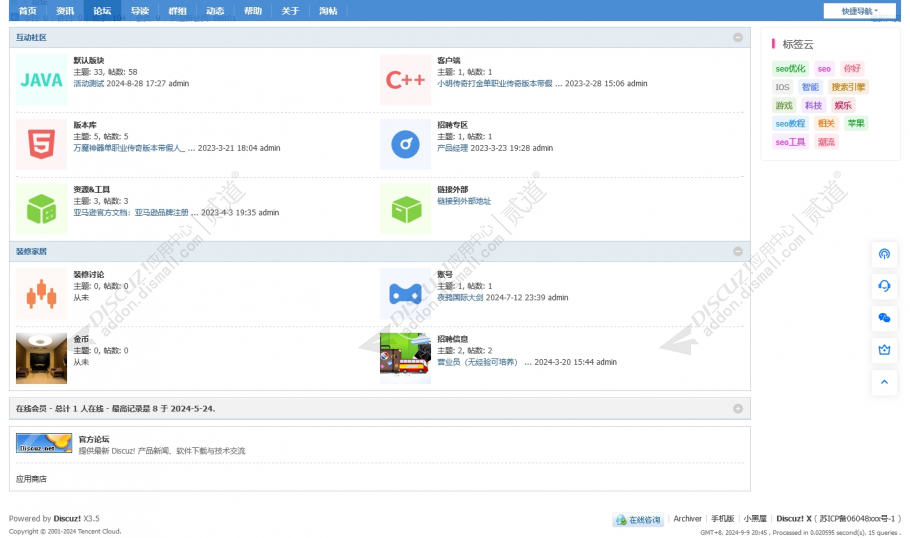Screen dimensions: 910x538
Task: Open the 链接到外部地址 link
Action: (464, 201)
